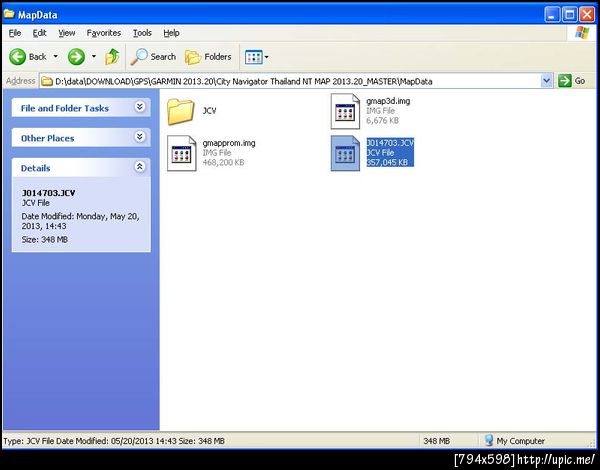Click the green Back arrow button
The height and width of the screenshot is (470, 600).
click(18, 57)
